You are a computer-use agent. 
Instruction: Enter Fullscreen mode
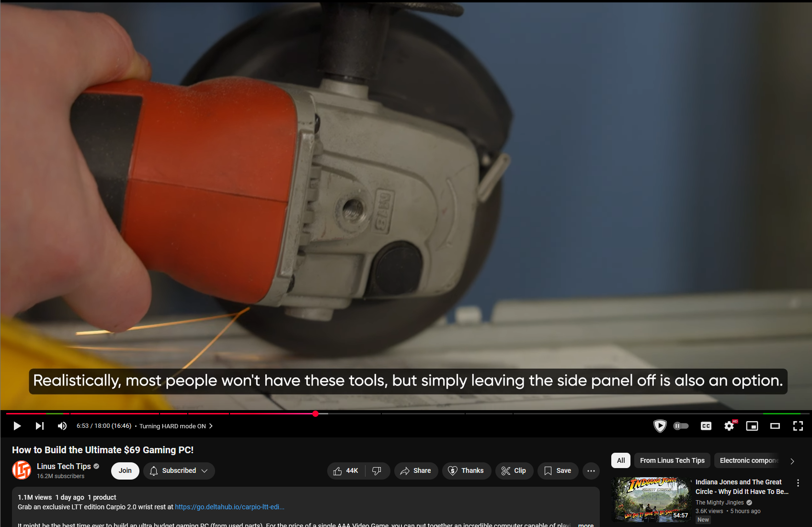pos(798,426)
